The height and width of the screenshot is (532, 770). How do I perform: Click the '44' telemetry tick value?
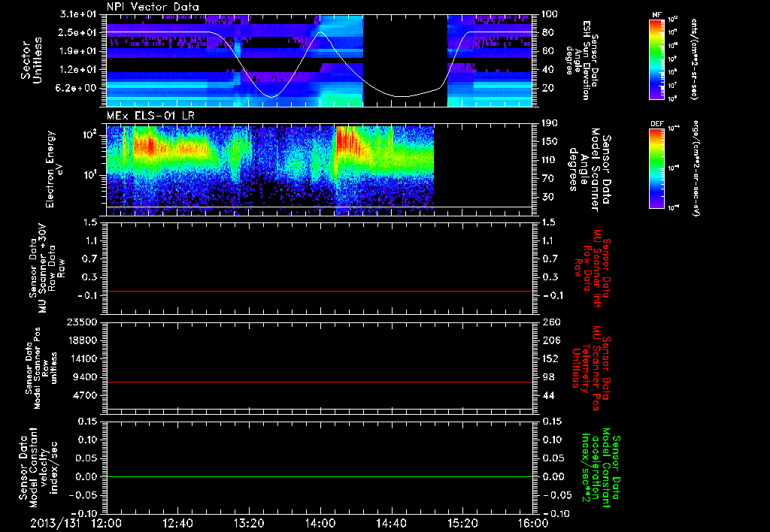550,395
